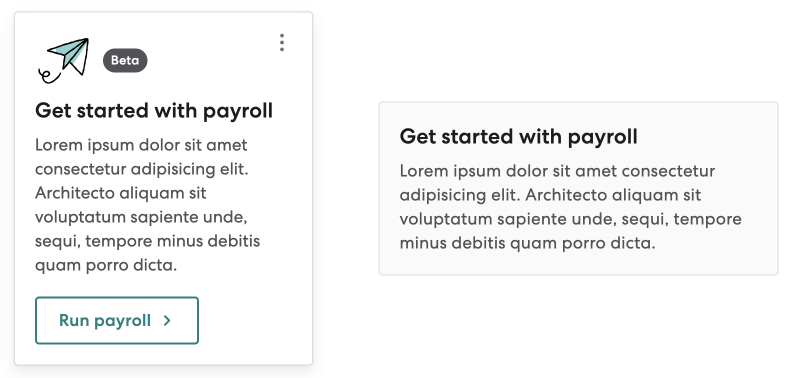This screenshot has height=378, width=790.
Task: Click the chevron arrow inside Run payroll
Action: (167, 321)
